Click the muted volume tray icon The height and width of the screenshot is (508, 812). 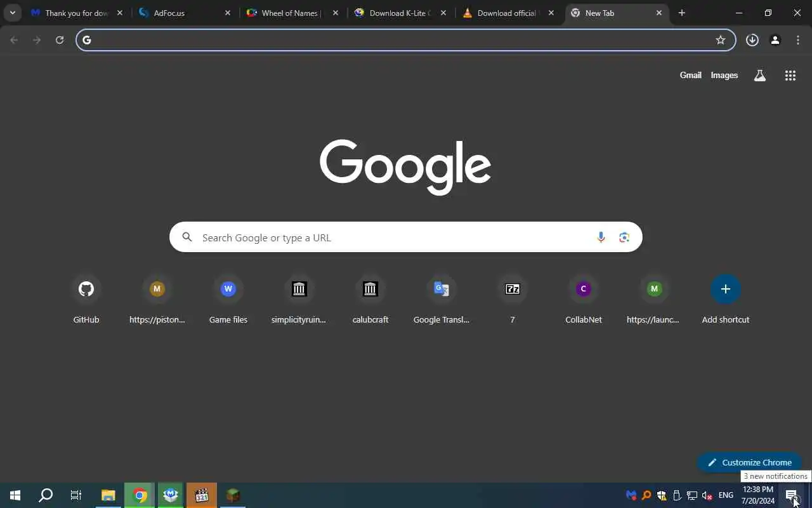click(707, 495)
